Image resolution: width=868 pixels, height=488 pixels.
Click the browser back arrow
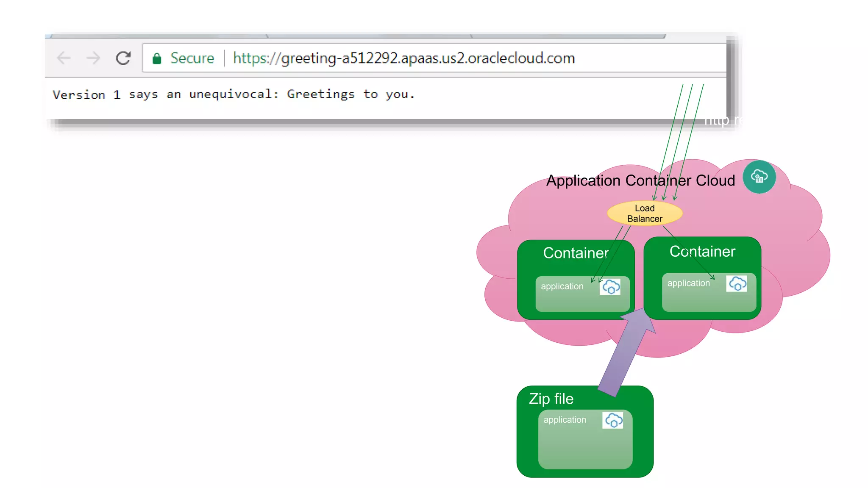point(64,58)
